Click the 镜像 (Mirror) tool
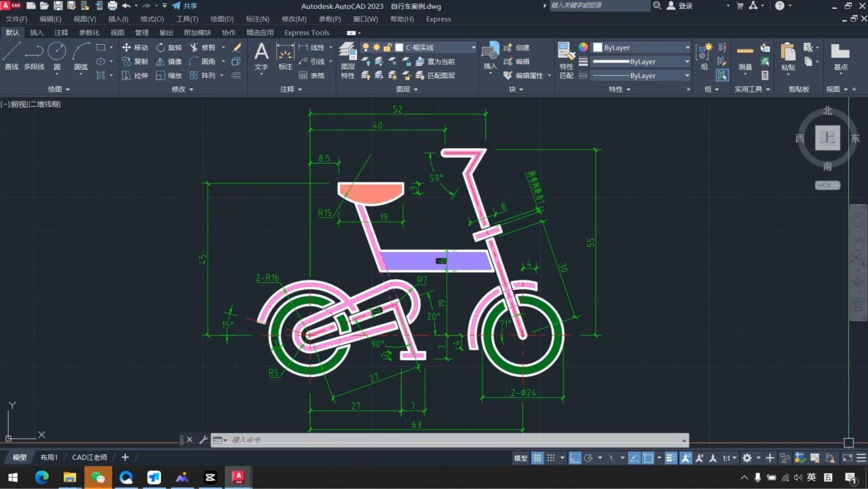This screenshot has height=489, width=868. 168,61
